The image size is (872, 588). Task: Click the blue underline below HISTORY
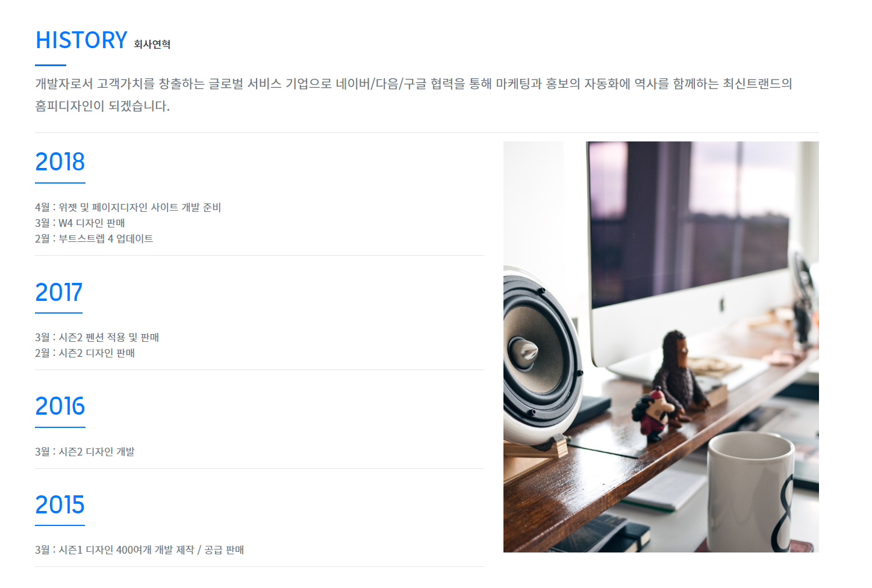[x=51, y=65]
